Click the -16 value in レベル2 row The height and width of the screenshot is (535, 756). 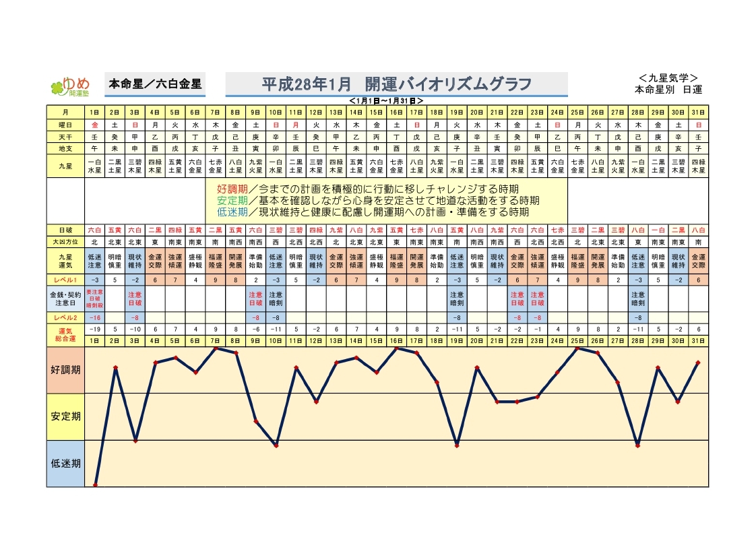95,317
